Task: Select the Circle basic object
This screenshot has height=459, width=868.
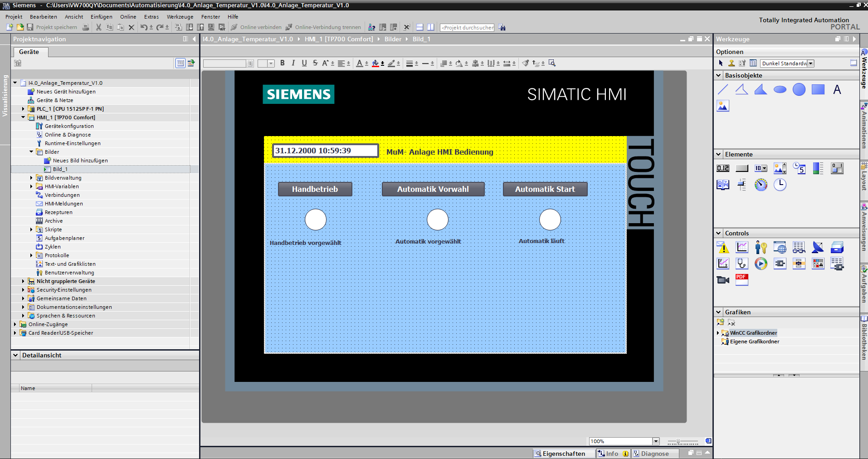Action: point(799,89)
